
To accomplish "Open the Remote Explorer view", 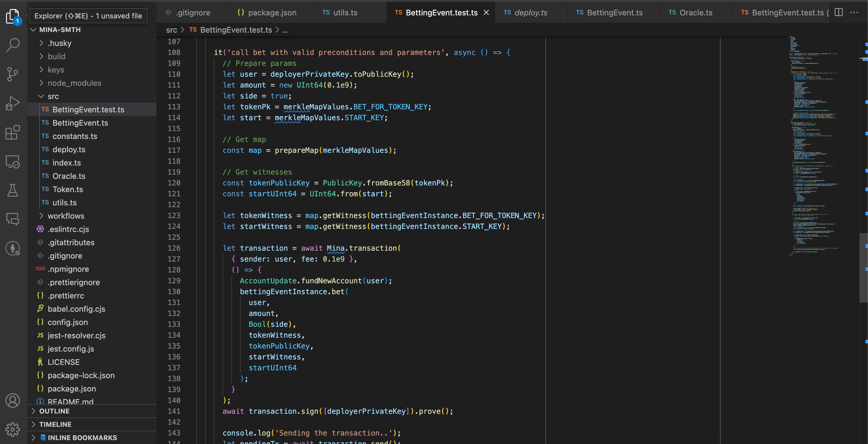I will tap(13, 162).
